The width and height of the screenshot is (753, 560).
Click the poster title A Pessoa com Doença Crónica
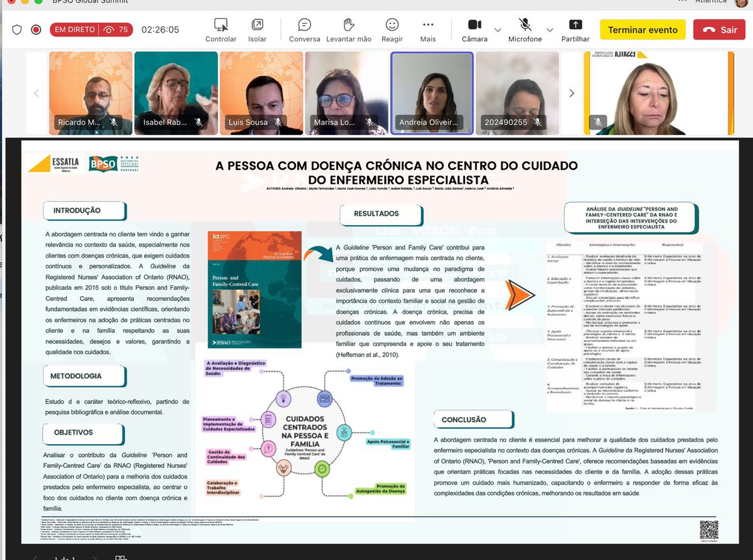(x=397, y=172)
